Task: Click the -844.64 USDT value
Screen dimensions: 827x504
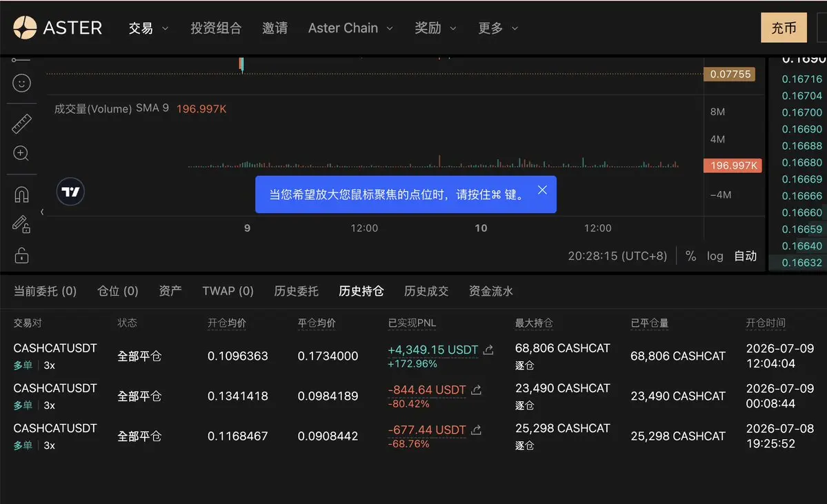Action: (427, 390)
